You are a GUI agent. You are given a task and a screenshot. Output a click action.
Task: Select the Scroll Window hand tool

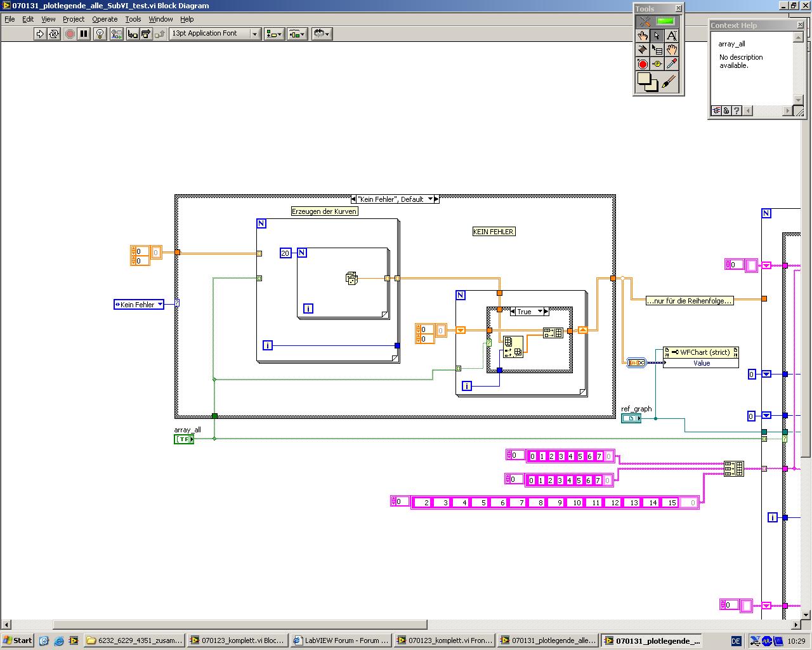[x=672, y=50]
